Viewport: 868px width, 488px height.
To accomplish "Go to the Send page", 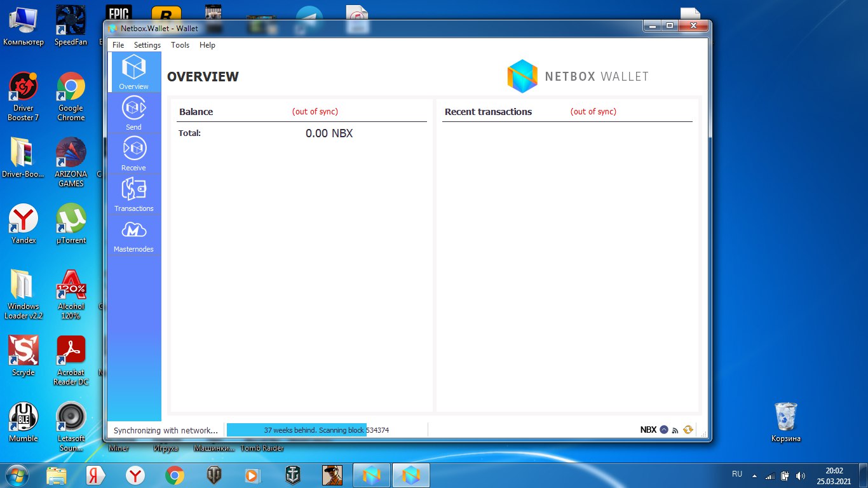I will [134, 113].
